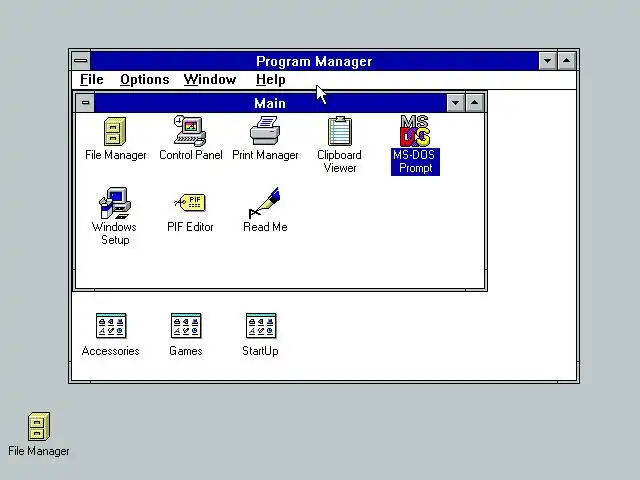Select the Clipboard Viewer icon
The width and height of the screenshot is (640, 480).
pos(340,131)
